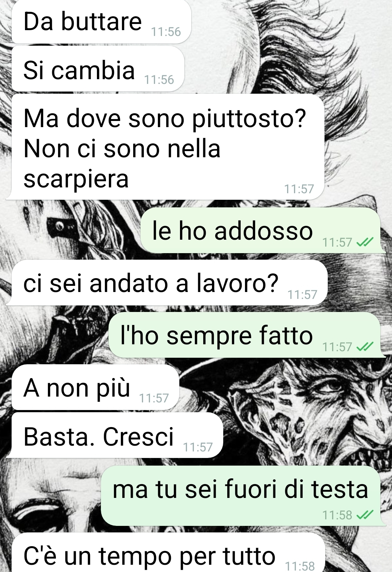Select the 'Basta. Cresci' message bubble

[x=115, y=435]
